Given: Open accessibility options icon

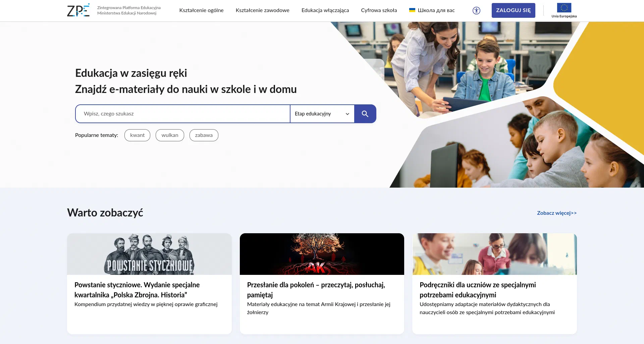Looking at the screenshot, I should pyautogui.click(x=476, y=10).
